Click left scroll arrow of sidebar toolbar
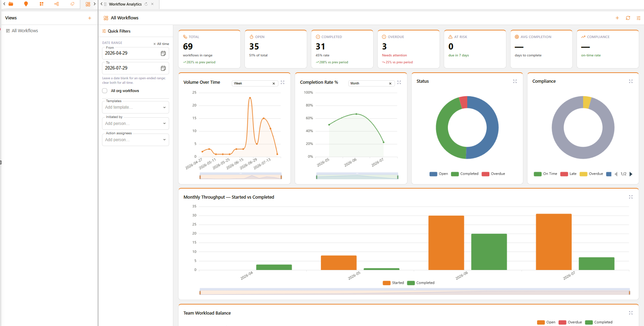644x326 pixels. coord(4,4)
